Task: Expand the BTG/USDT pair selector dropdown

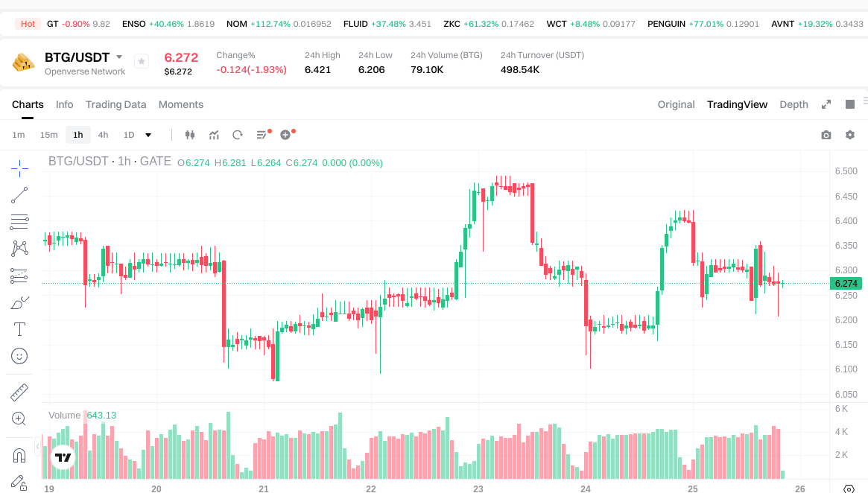Action: (x=119, y=57)
